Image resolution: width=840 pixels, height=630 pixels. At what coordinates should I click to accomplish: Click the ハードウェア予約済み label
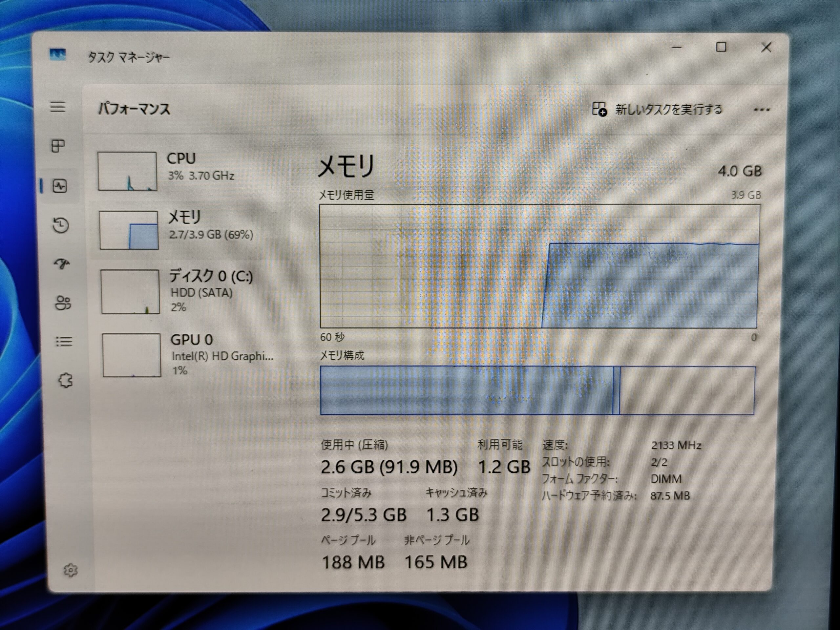pos(589,495)
